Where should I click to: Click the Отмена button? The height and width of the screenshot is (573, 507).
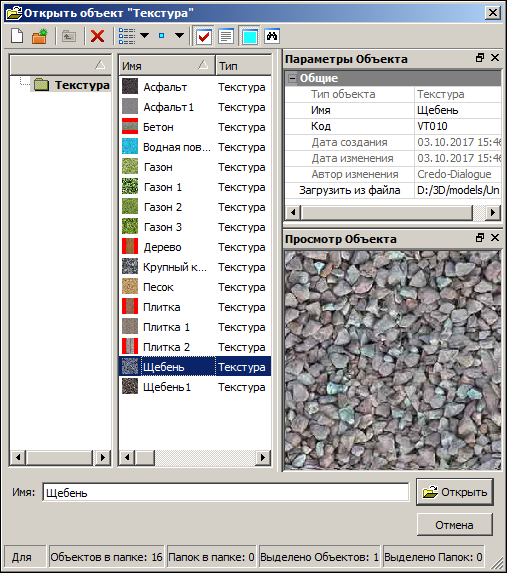pyautogui.click(x=455, y=525)
